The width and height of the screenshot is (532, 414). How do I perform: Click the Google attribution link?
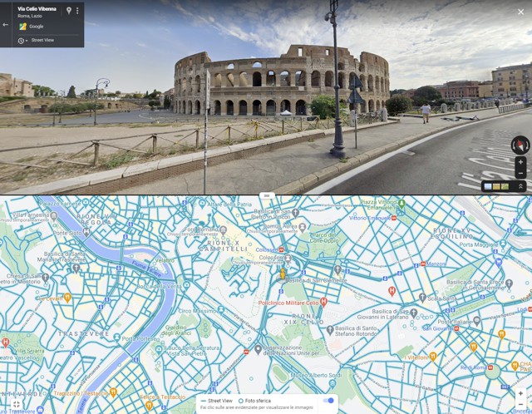pos(36,27)
